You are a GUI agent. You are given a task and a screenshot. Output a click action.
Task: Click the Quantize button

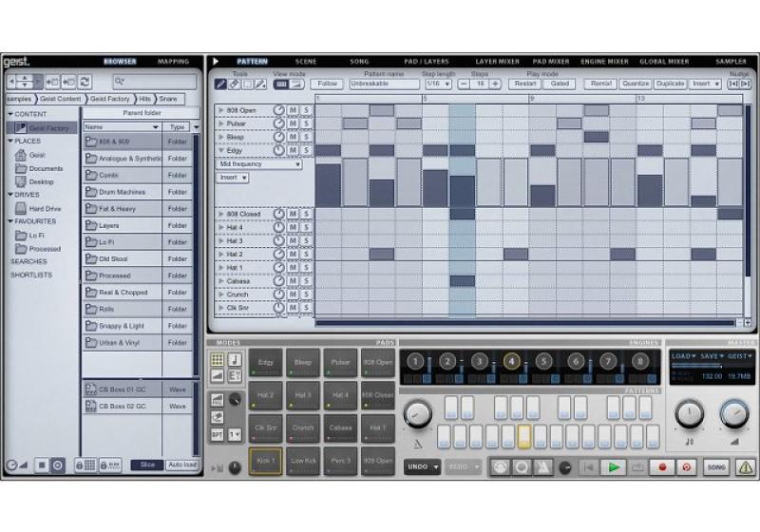pos(635,84)
